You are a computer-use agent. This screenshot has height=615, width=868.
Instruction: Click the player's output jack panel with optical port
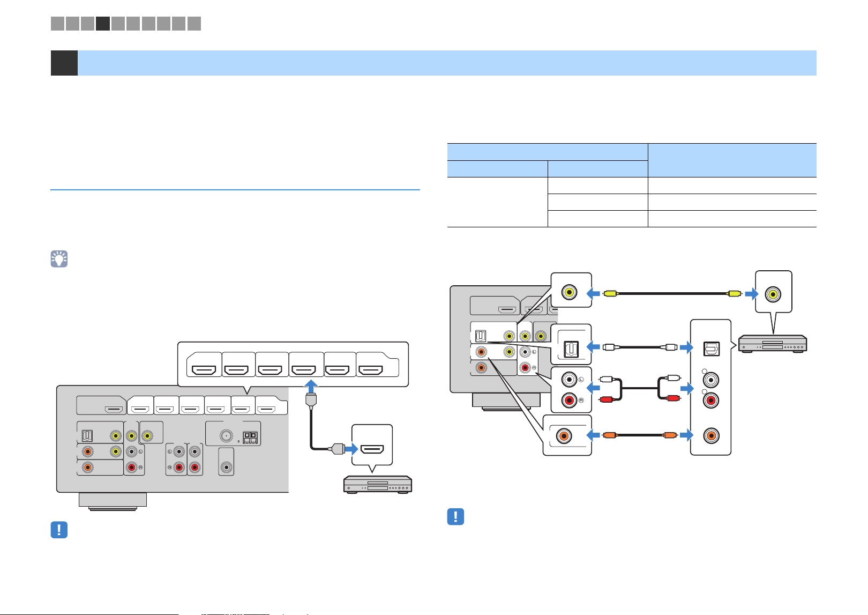[x=710, y=387]
